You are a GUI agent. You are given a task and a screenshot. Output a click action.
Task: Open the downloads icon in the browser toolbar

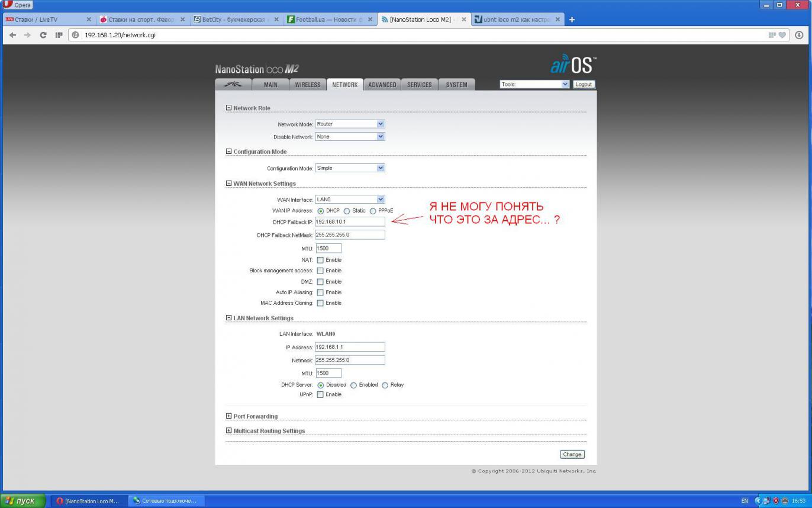pyautogui.click(x=799, y=35)
